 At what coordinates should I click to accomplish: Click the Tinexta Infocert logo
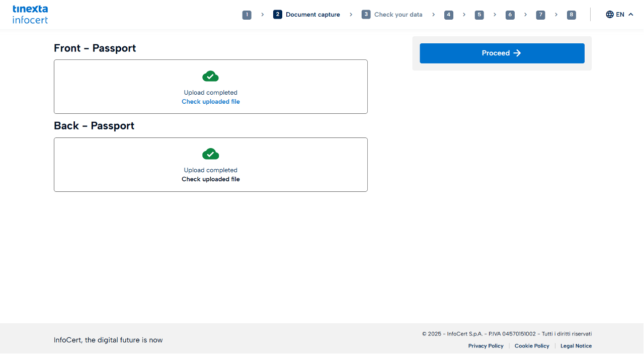pyautogui.click(x=30, y=15)
